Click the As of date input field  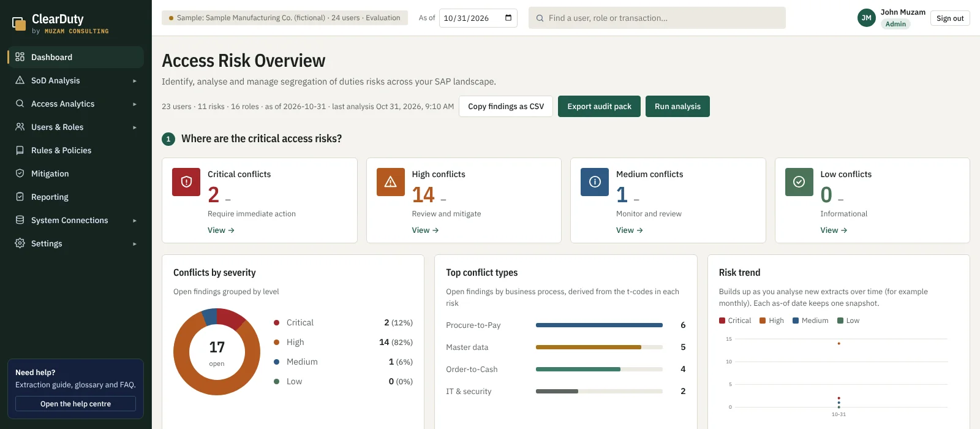point(478,18)
